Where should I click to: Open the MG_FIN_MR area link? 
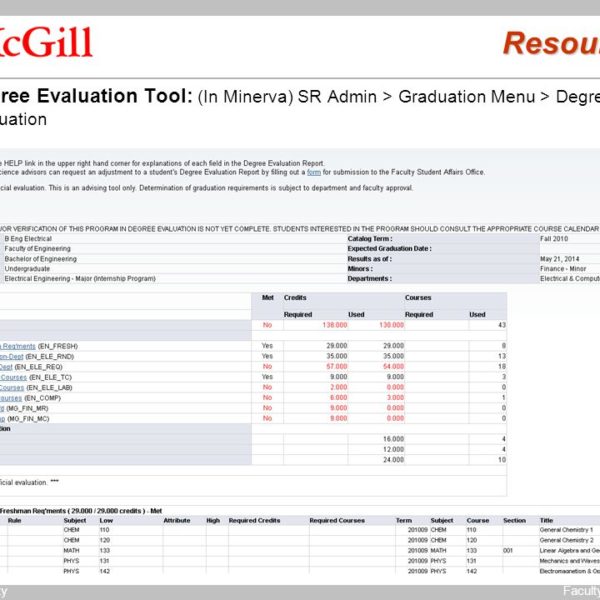[x=4, y=408]
